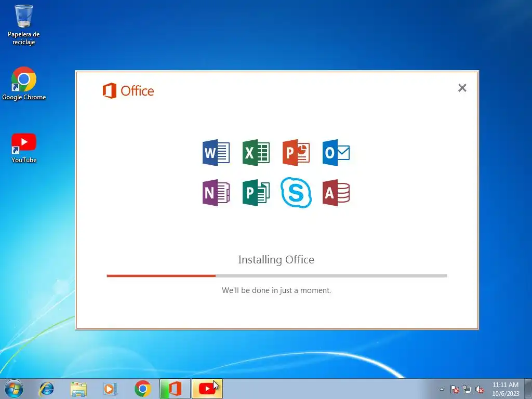
Task: Open the Action Center flag icon
Action: pos(455,389)
